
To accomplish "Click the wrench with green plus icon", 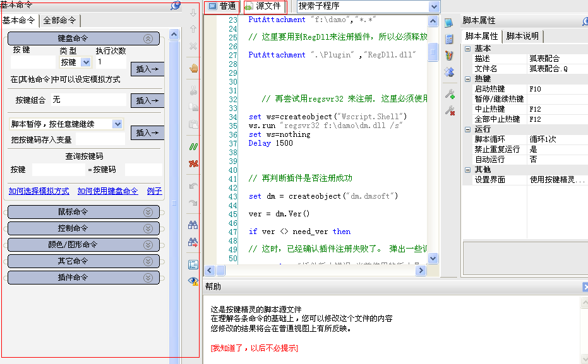I will click(x=450, y=95).
